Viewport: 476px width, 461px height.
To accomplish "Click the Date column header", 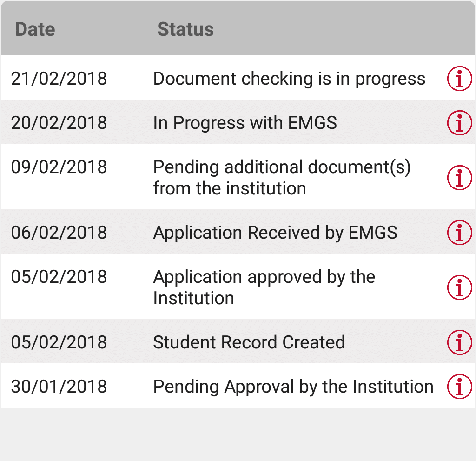I will tap(35, 29).
